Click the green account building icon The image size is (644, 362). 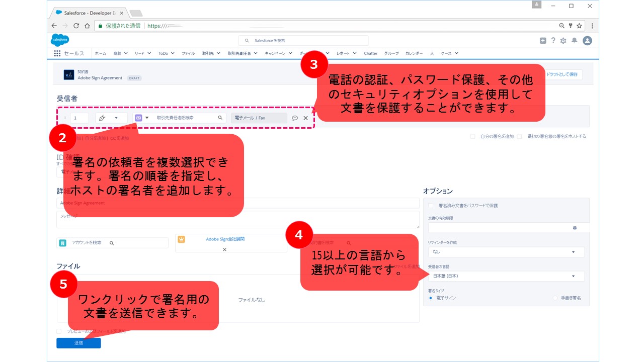[x=63, y=243]
